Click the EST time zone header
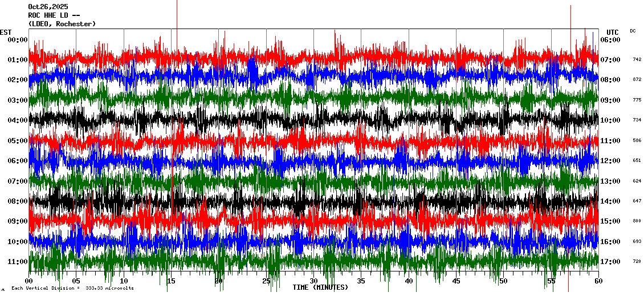The image size is (644, 296). point(6,32)
